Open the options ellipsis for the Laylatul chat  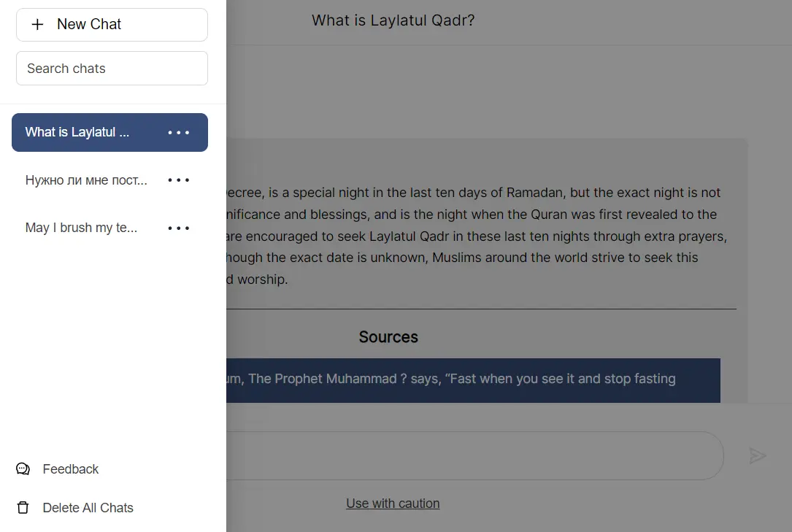point(178,132)
